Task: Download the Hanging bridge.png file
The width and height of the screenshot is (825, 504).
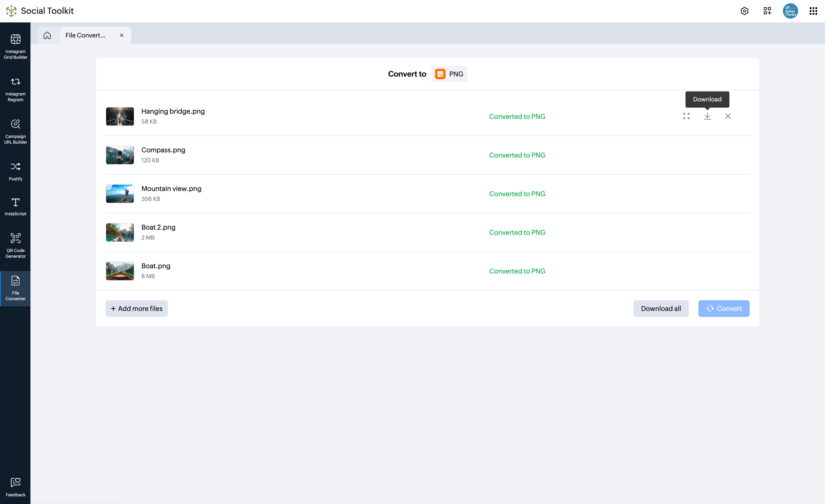Action: (707, 116)
